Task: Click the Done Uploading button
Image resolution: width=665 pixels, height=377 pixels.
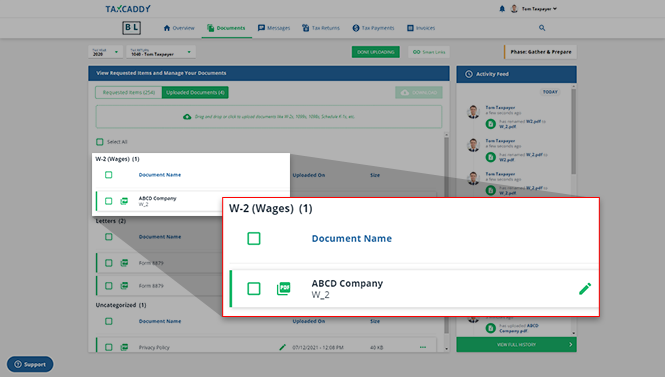Action: coord(375,52)
